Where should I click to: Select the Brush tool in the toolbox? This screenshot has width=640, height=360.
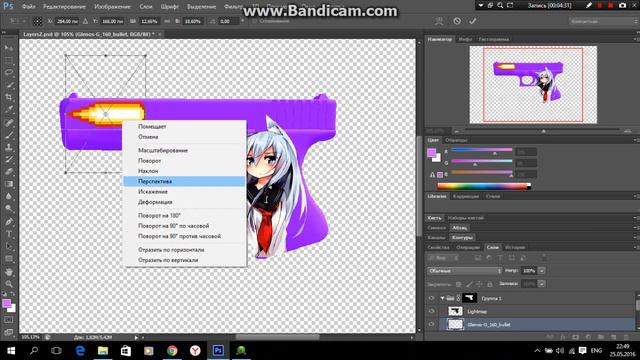pos(9,135)
